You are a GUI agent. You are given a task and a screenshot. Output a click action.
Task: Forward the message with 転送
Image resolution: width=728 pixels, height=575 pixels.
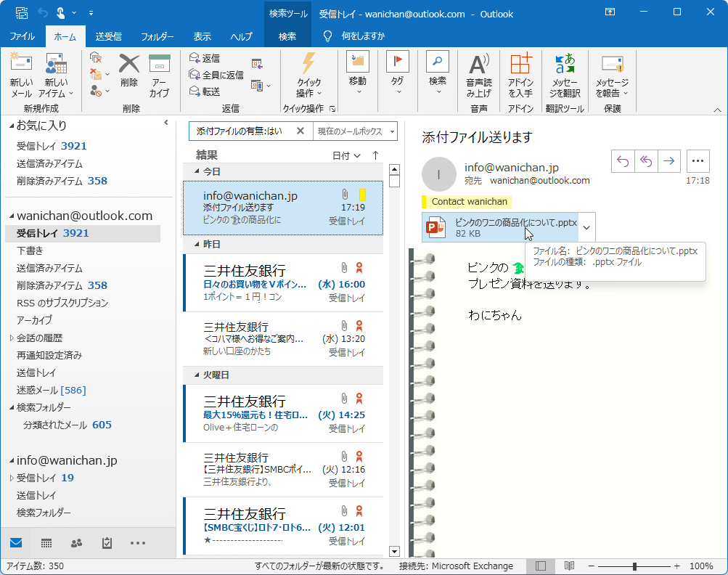tap(205, 91)
